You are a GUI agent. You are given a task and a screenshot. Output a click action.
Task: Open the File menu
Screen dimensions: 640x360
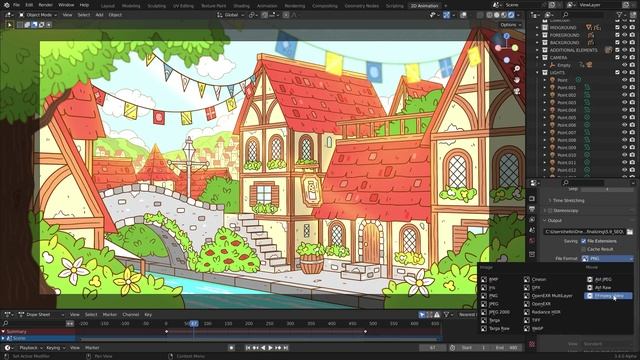(16, 5)
